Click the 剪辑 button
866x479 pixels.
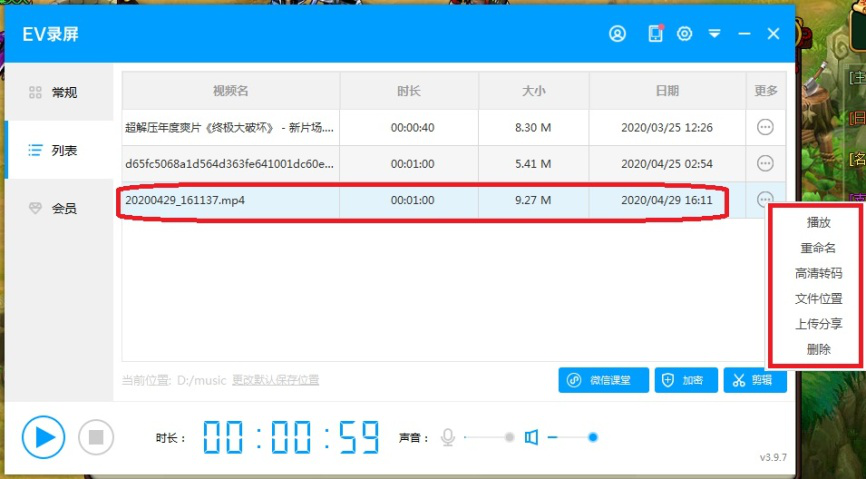[x=755, y=380]
